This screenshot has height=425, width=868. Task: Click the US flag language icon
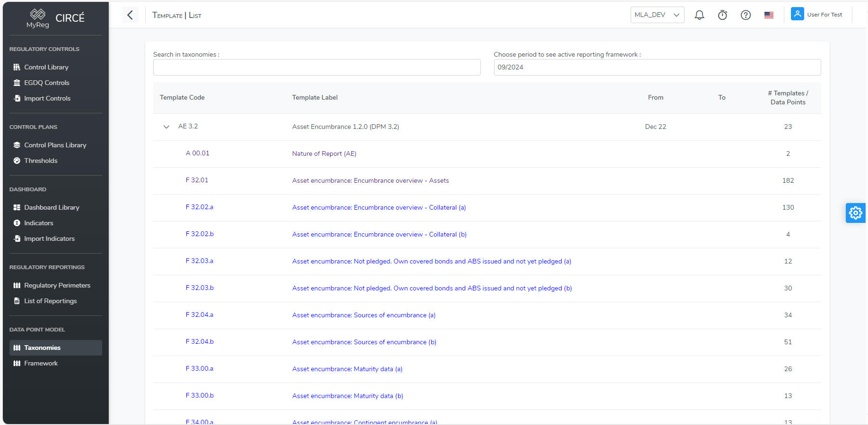[x=769, y=15]
